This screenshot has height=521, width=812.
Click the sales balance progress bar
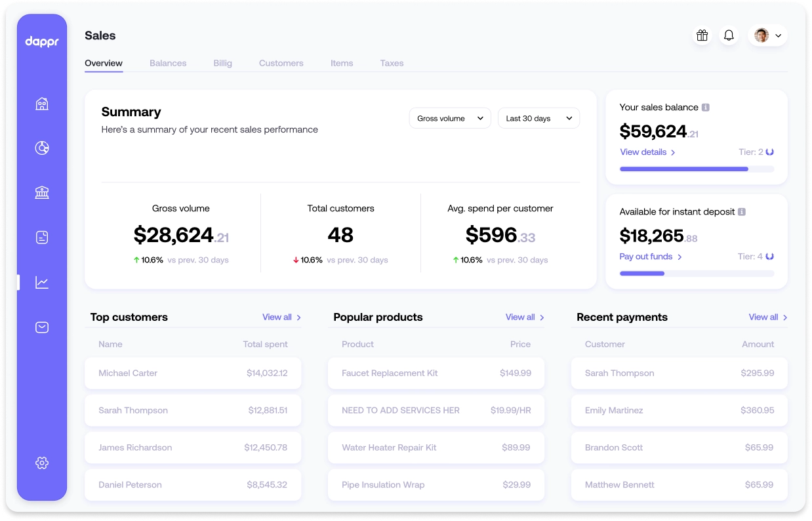tap(697, 169)
